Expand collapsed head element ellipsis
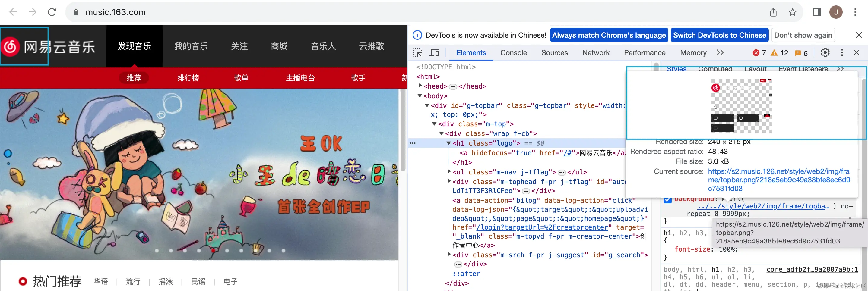Viewport: 868px width, 291px height. [x=453, y=87]
